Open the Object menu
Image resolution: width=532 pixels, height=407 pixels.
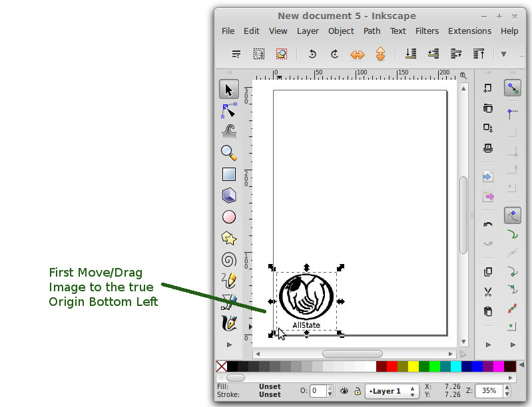point(341,31)
